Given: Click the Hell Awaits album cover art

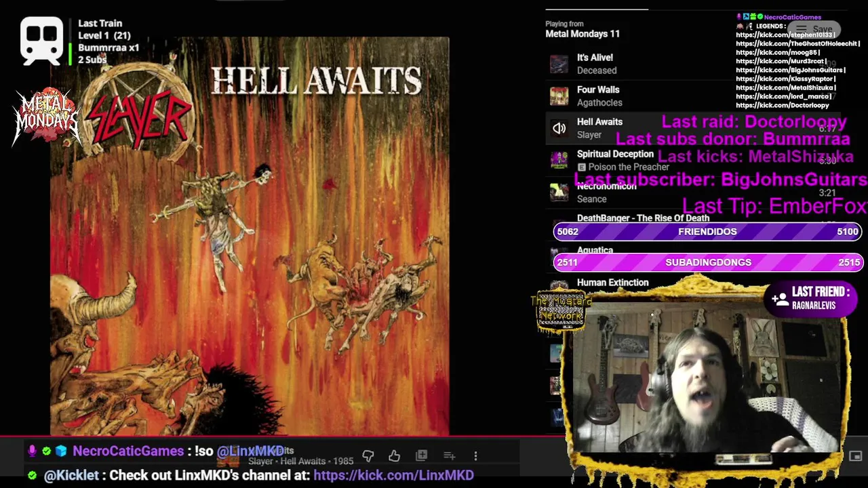Looking at the screenshot, I should (250, 236).
